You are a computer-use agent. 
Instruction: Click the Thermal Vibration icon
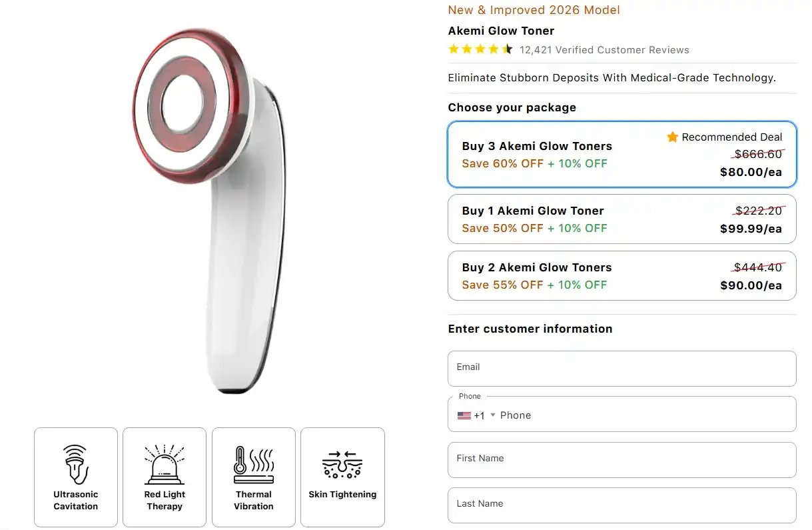coord(253,465)
